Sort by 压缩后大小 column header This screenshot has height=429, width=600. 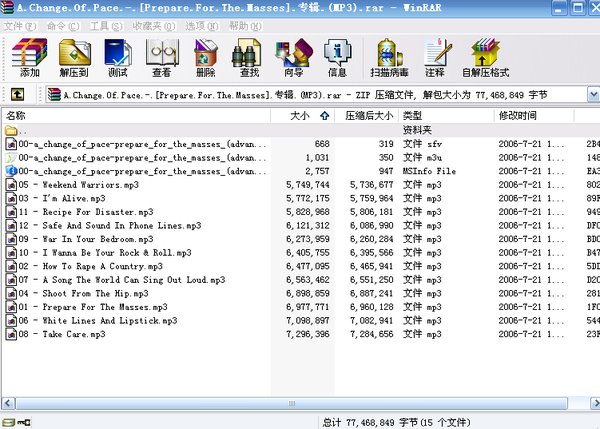367,116
